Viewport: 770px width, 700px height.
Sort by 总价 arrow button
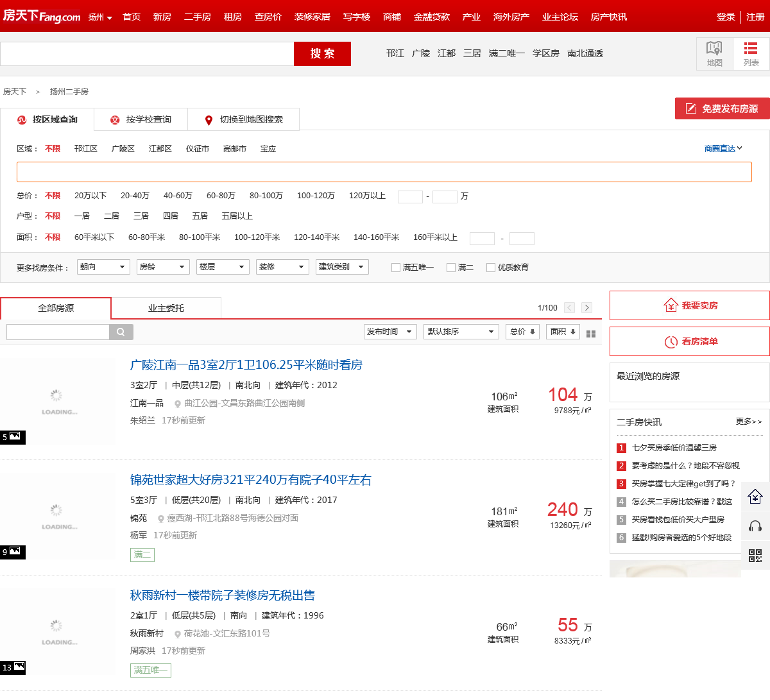click(x=522, y=332)
